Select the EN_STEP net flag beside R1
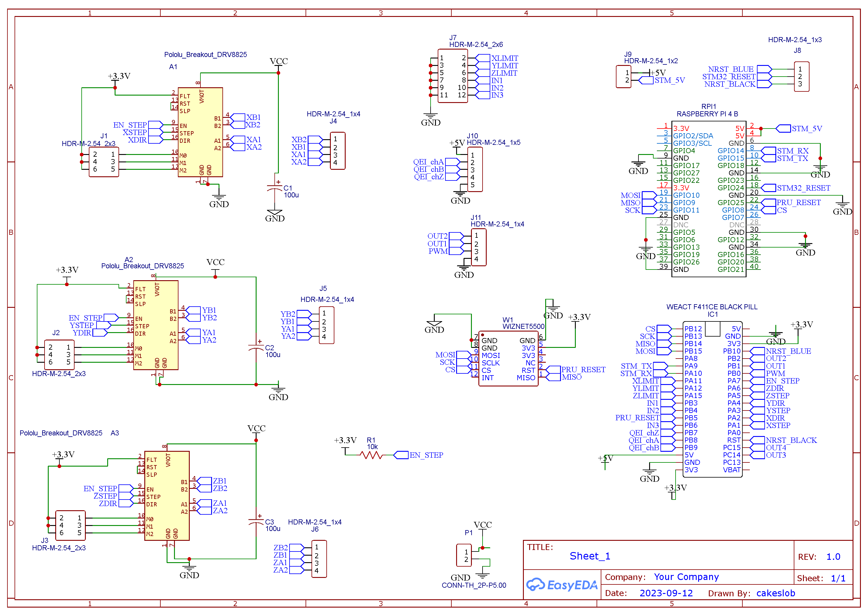Image resolution: width=868 pixels, height=615 pixels. coord(418,455)
